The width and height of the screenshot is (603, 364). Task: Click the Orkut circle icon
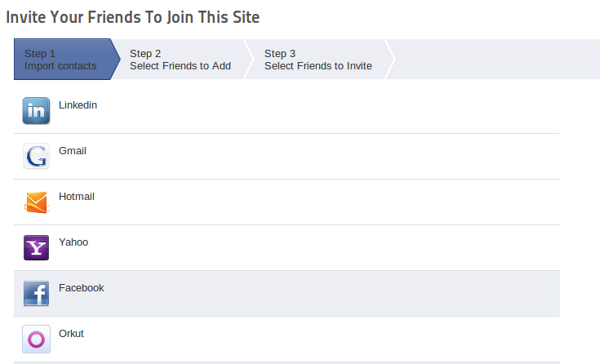coord(36,340)
